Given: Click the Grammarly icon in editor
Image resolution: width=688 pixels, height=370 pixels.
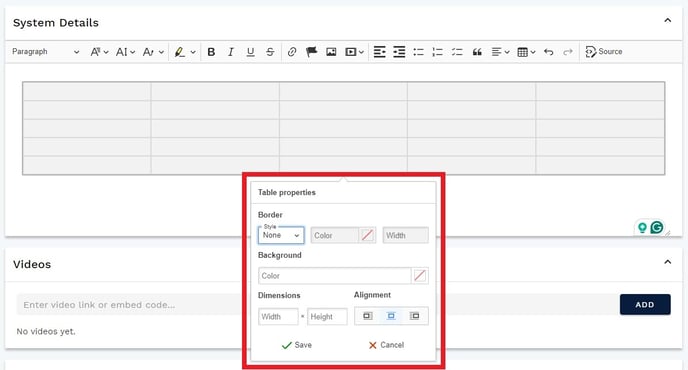Looking at the screenshot, I should coord(657,227).
